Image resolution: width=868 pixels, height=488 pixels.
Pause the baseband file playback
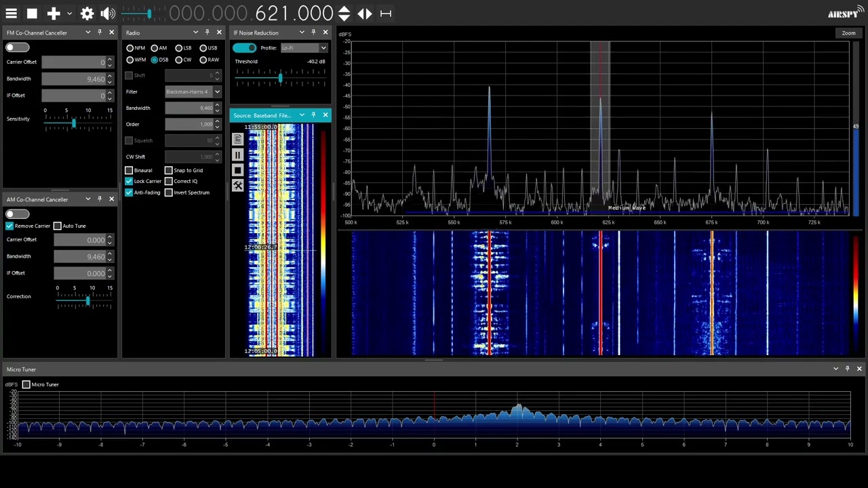tap(237, 155)
